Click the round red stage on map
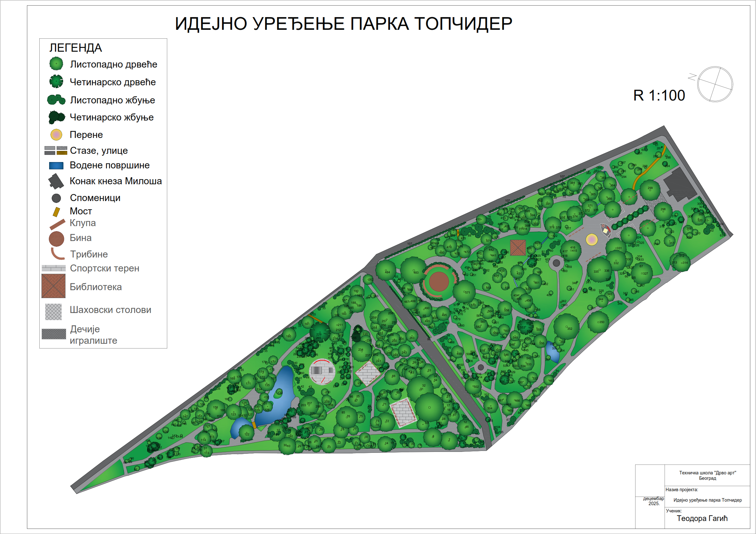 click(x=439, y=282)
